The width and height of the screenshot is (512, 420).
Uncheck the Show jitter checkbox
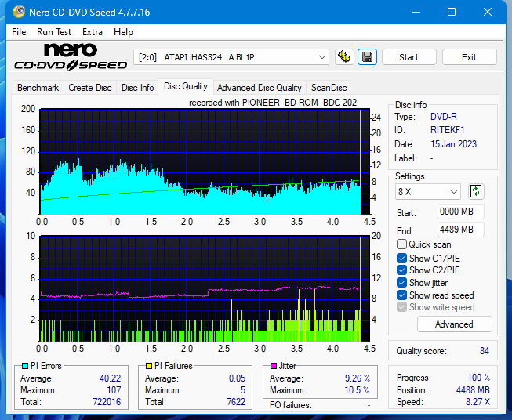(401, 283)
